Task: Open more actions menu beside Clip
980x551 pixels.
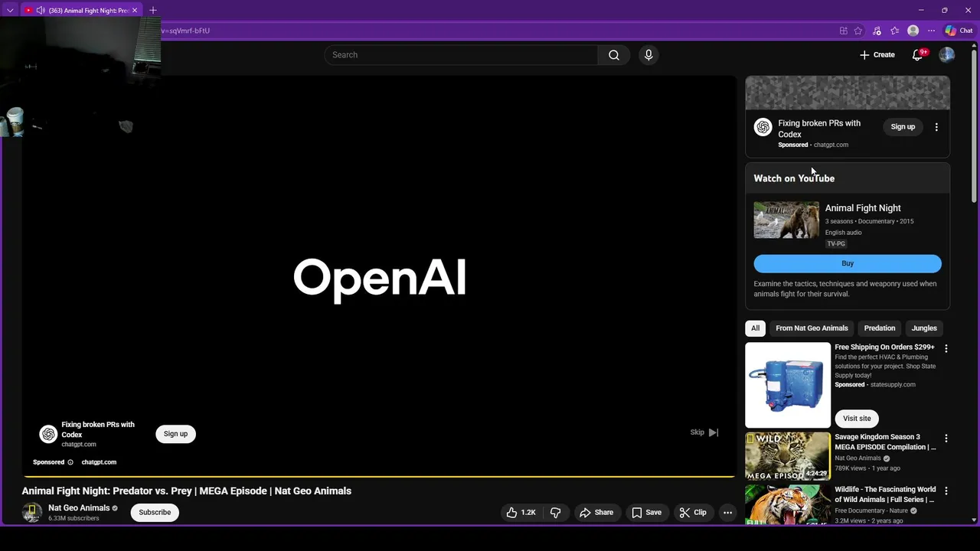Action: coord(728,513)
